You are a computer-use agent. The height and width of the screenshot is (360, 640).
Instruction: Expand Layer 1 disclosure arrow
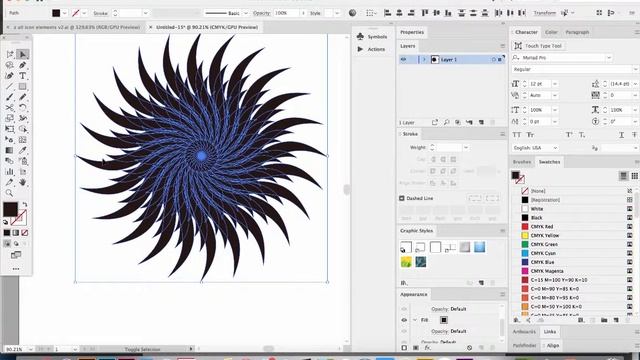pos(424,60)
